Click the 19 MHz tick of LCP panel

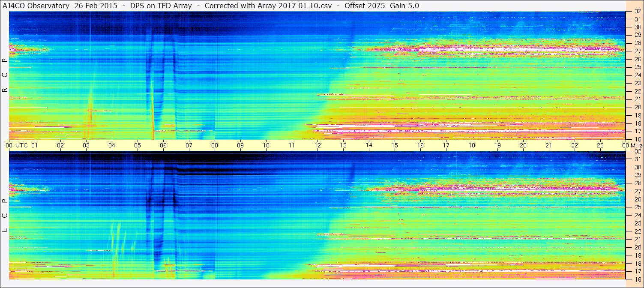[638, 255]
